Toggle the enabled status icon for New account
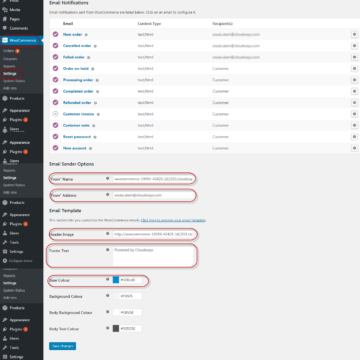 [55, 148]
